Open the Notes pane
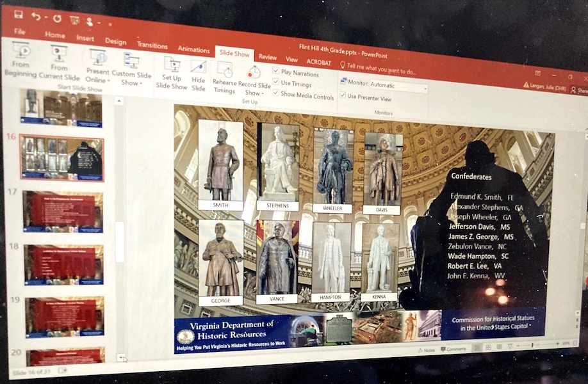The width and height of the screenshot is (588, 384). point(427,350)
